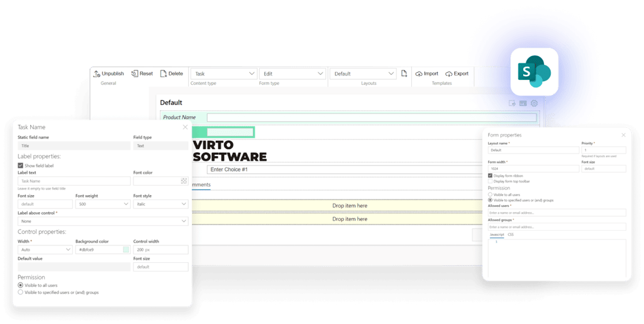Select the green highlighted field on the form
The image size is (644, 324).
point(223,132)
